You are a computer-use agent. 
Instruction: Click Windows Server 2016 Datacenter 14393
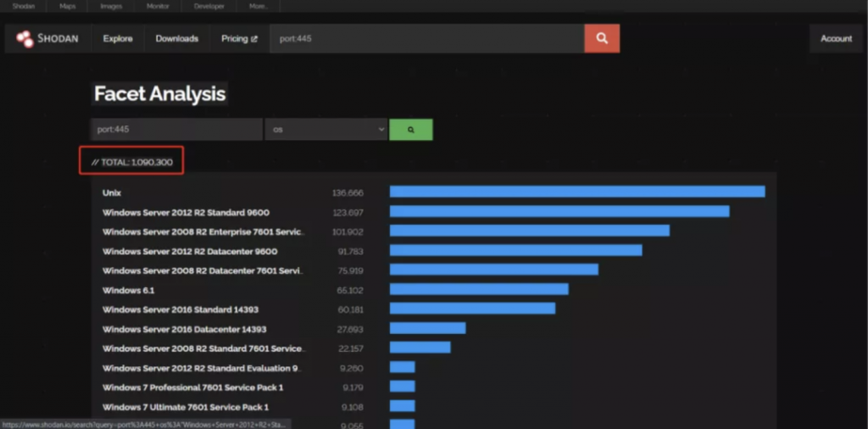click(184, 329)
